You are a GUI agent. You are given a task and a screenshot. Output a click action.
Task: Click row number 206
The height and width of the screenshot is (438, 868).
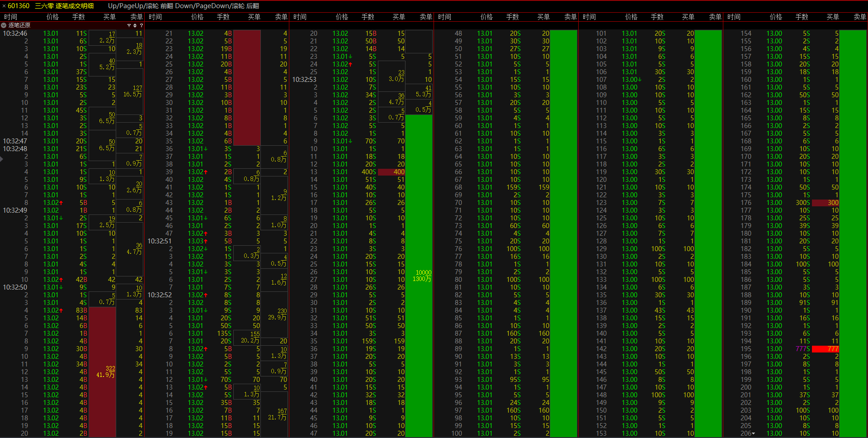(745, 433)
